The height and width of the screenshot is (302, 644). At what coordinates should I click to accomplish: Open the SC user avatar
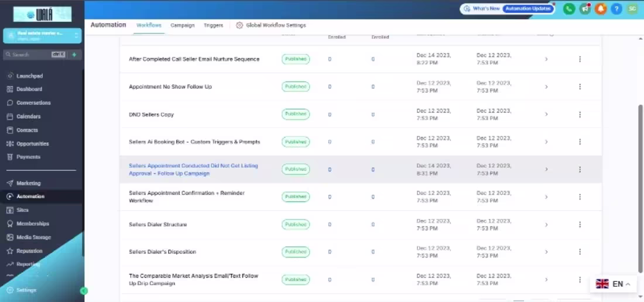tap(632, 9)
